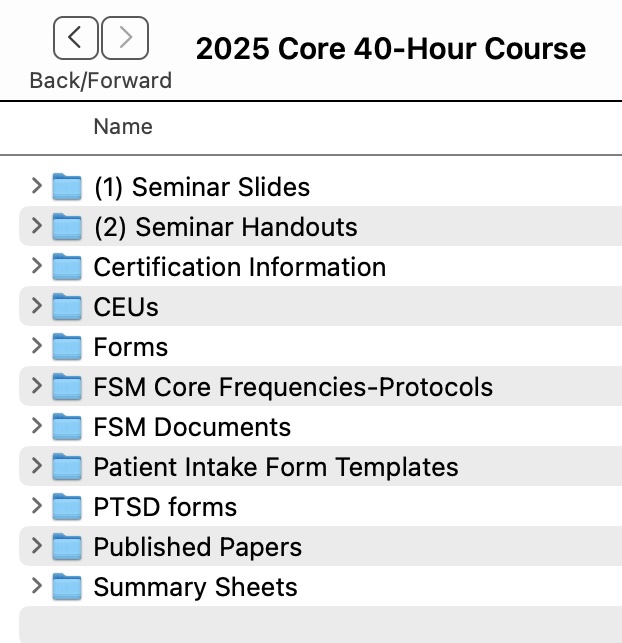Click the Certification Information folder icon
This screenshot has width=622, height=643.
click(x=67, y=267)
